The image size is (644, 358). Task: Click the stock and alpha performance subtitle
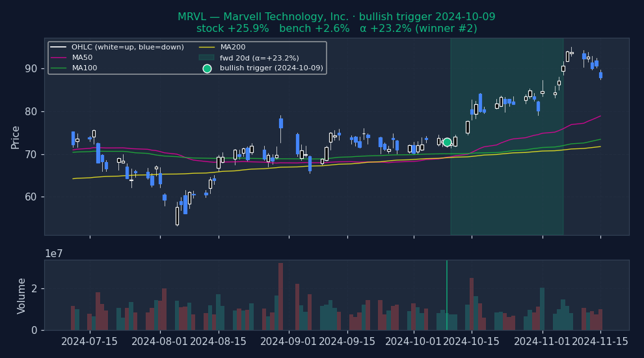click(336, 29)
